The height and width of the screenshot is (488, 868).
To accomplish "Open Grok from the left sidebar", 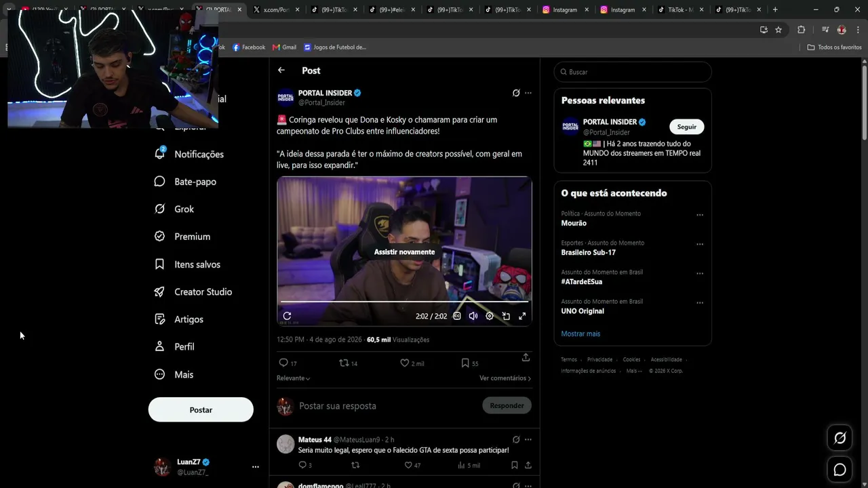I will click(x=174, y=209).
